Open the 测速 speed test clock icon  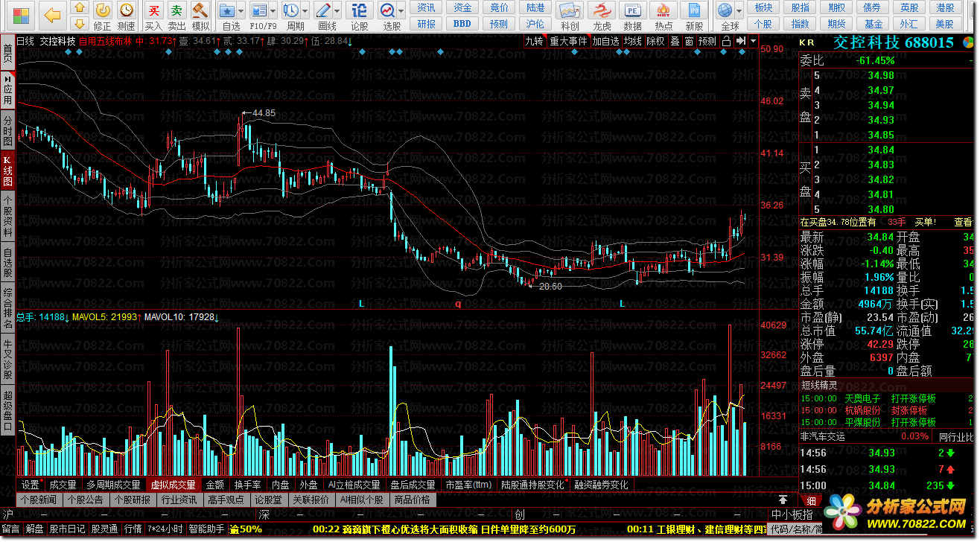click(x=127, y=16)
